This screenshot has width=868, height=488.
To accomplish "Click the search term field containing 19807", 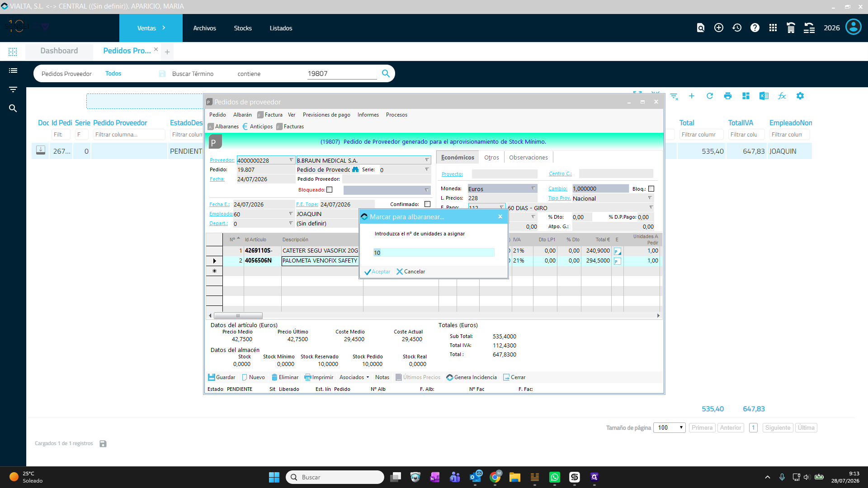I will 342,74.
